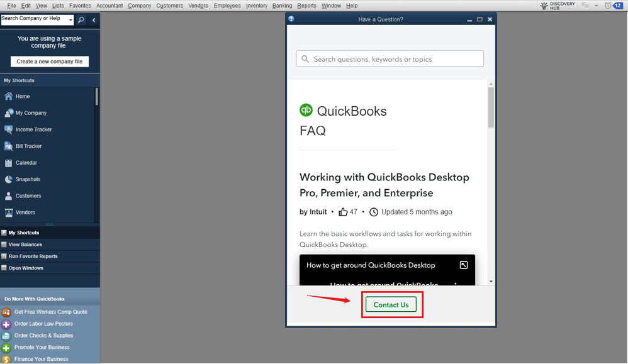Select Run Favorite Reports section

[50, 256]
